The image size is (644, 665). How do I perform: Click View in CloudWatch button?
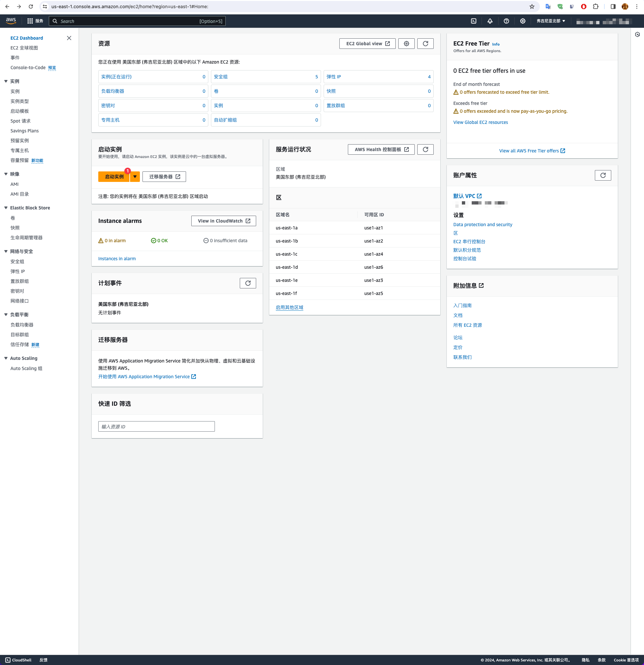tap(224, 221)
